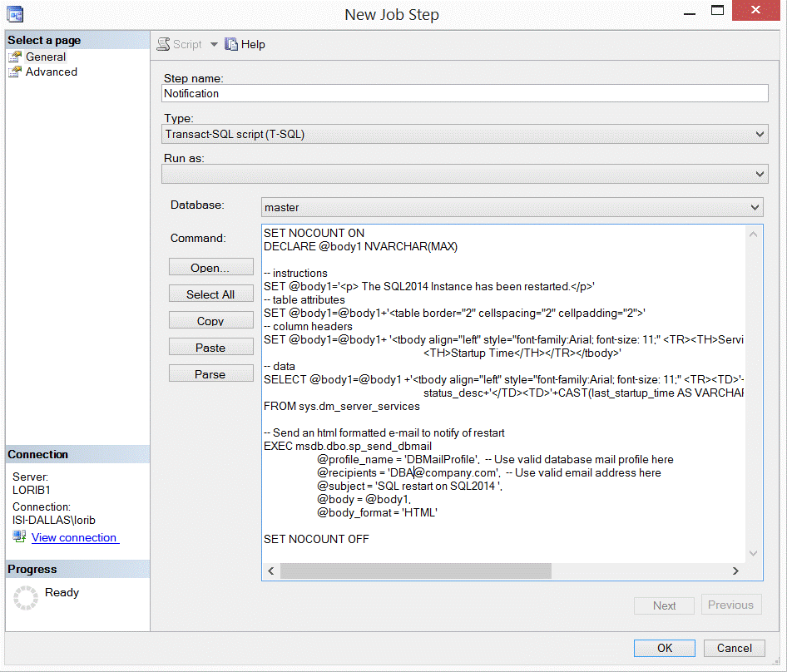Screen dimensions: 787x672
Task: Click the Parse button
Action: (210, 374)
